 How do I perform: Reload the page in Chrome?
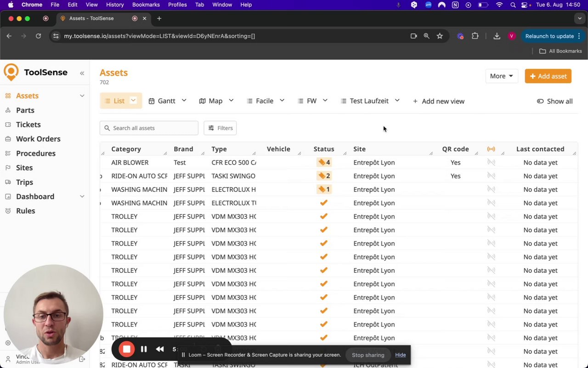point(39,36)
